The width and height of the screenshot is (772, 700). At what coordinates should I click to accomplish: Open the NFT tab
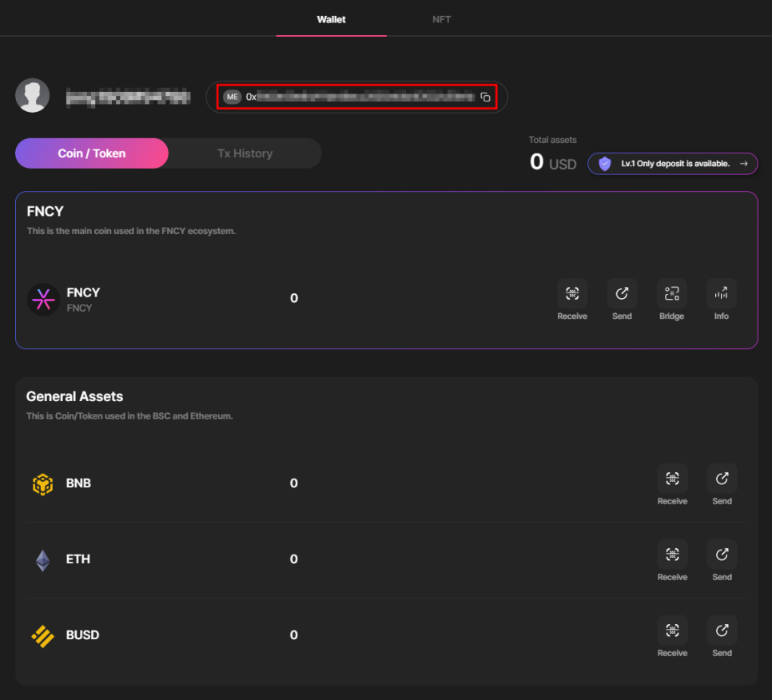point(441,19)
